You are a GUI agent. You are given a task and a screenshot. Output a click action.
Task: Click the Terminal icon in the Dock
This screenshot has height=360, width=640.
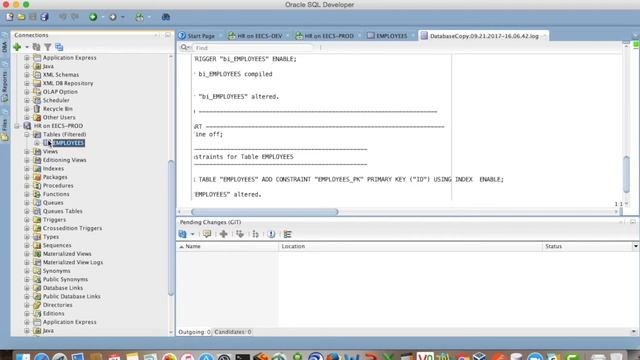point(242,357)
